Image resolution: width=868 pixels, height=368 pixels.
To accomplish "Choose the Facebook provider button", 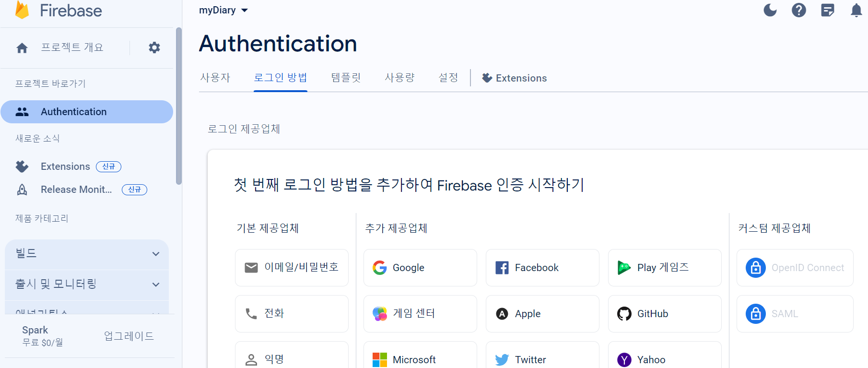I will click(542, 268).
